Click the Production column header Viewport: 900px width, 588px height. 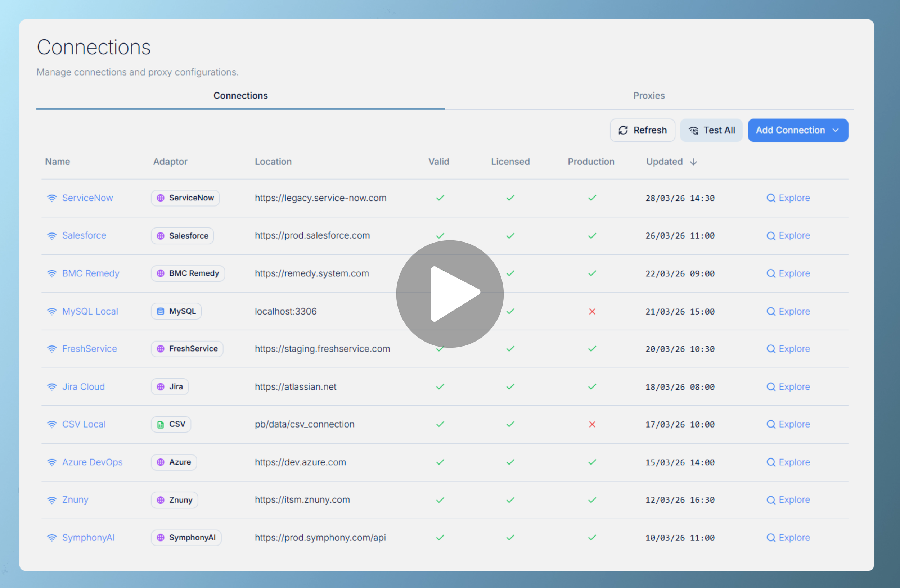pyautogui.click(x=591, y=162)
